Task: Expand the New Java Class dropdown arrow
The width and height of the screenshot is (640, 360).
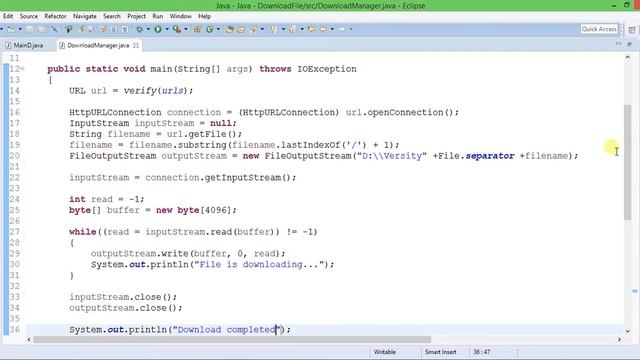Action: point(218,29)
